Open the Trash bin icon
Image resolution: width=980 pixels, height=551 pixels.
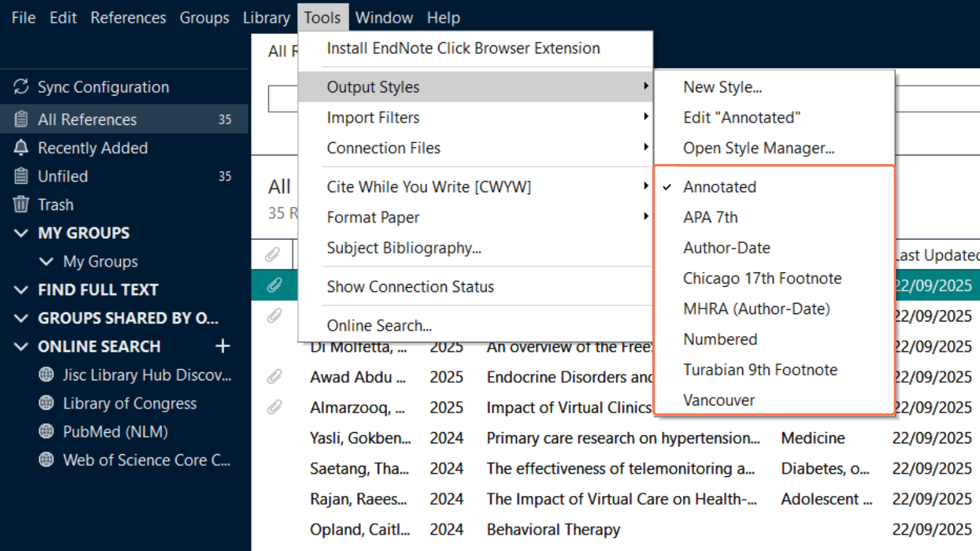point(21,204)
